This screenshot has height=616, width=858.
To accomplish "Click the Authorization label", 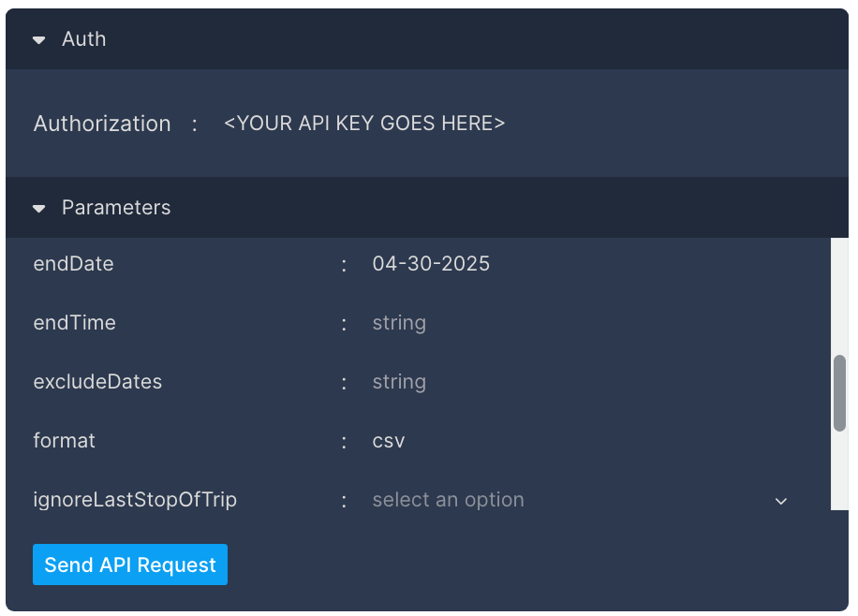I will coord(102,124).
